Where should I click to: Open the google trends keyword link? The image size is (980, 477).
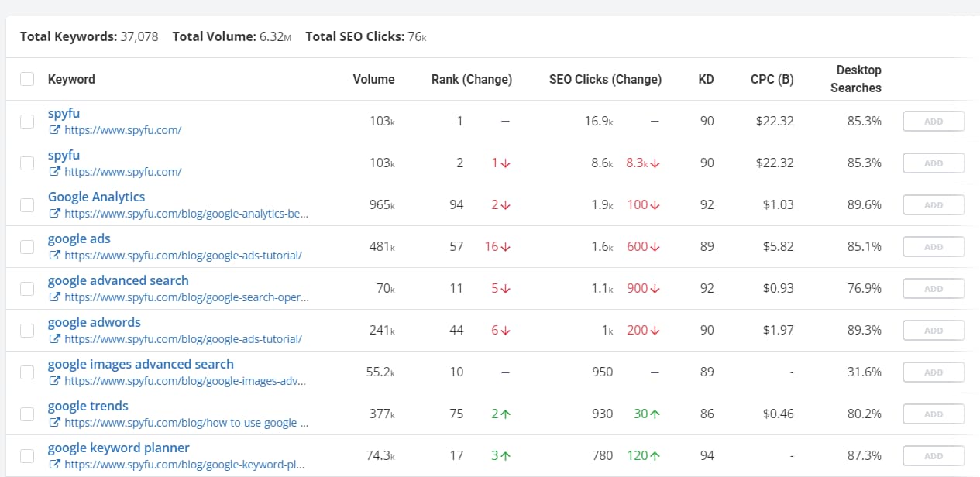[88, 406]
